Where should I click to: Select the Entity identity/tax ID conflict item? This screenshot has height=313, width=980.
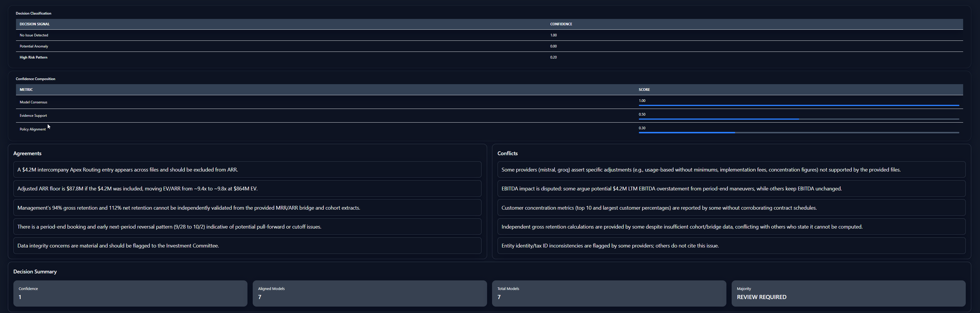click(731, 246)
